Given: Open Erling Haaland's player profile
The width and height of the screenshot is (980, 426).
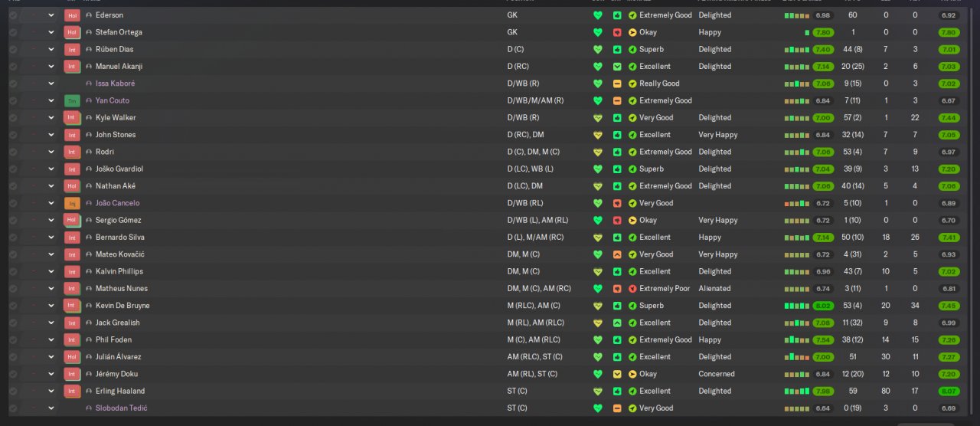Looking at the screenshot, I should pyautogui.click(x=119, y=391).
